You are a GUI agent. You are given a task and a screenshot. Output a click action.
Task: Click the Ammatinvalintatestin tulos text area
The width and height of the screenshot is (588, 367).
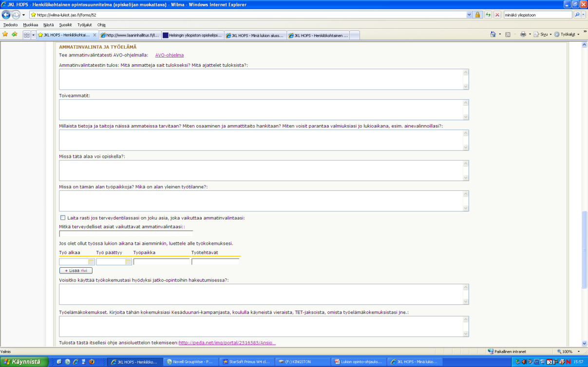pos(264,79)
